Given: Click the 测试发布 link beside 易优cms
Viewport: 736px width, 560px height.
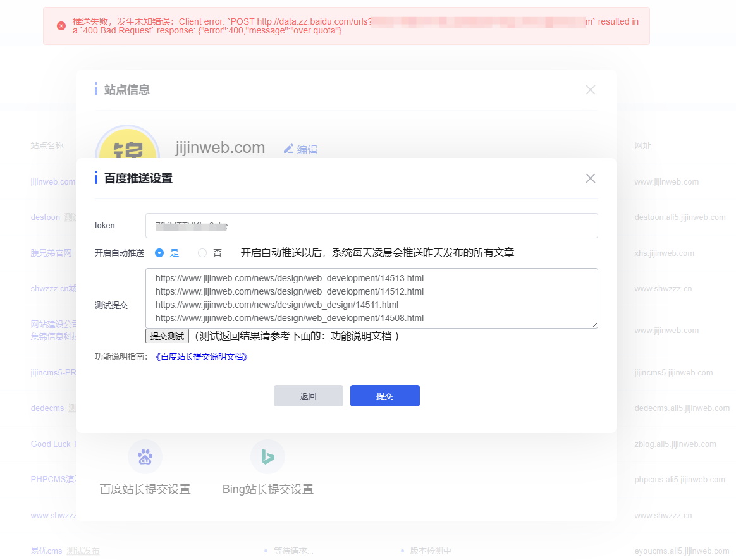Looking at the screenshot, I should point(83,551).
